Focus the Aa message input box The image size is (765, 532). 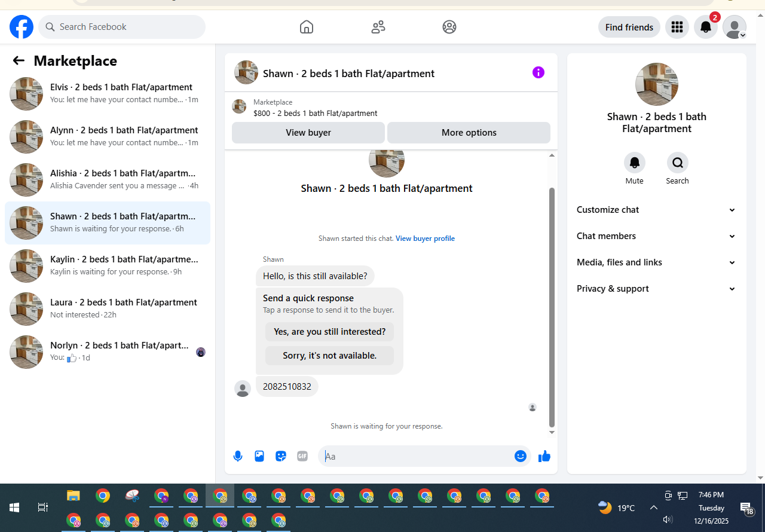coord(417,456)
